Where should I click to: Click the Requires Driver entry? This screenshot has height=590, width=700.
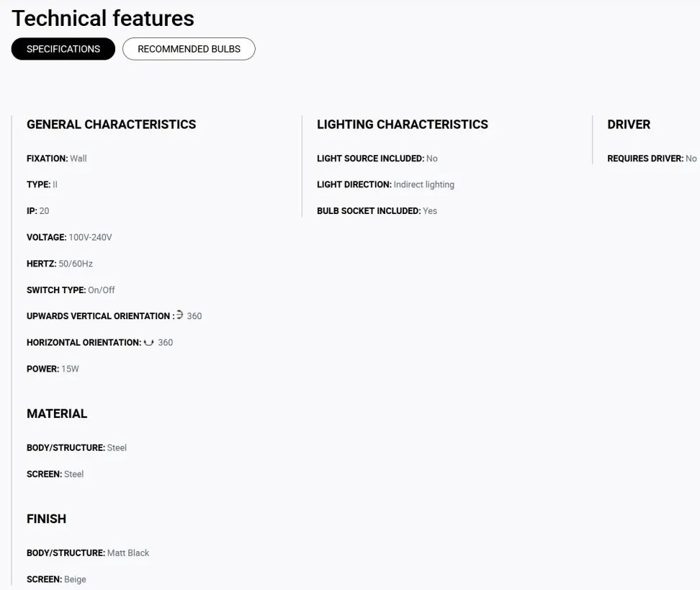(652, 158)
